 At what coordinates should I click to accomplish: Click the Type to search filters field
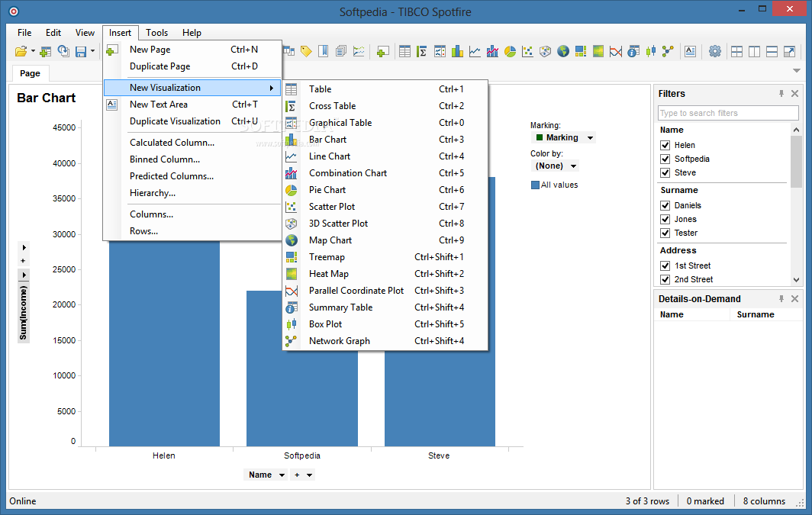[x=728, y=113]
